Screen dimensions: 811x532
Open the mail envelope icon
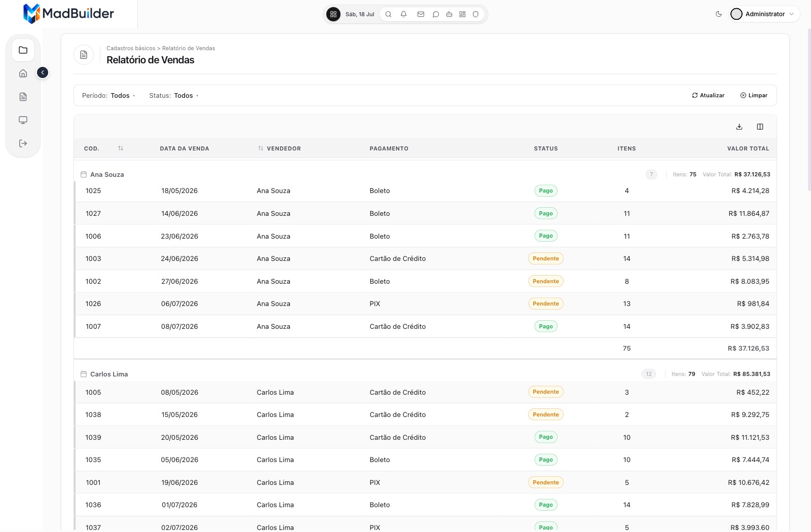pyautogui.click(x=421, y=14)
